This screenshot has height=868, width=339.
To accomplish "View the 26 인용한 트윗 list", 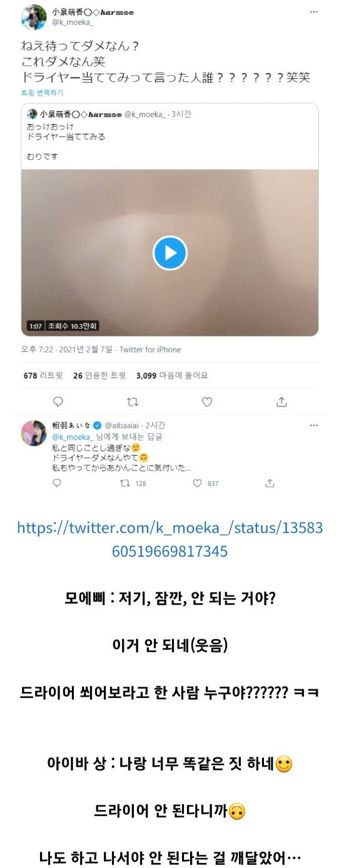I will coord(99,376).
